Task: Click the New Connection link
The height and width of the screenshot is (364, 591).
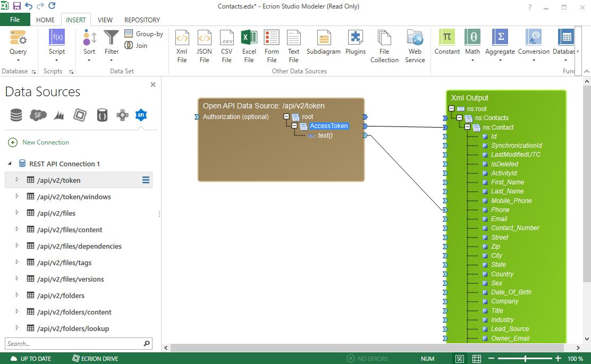Action: coord(44,142)
